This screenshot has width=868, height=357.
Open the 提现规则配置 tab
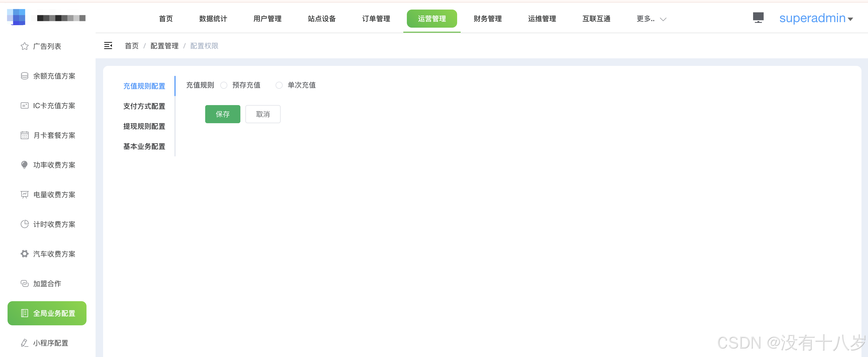144,126
